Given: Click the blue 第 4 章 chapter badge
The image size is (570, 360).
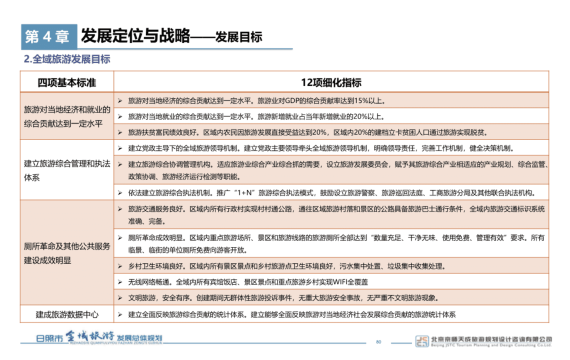Looking at the screenshot, I should tap(49, 36).
